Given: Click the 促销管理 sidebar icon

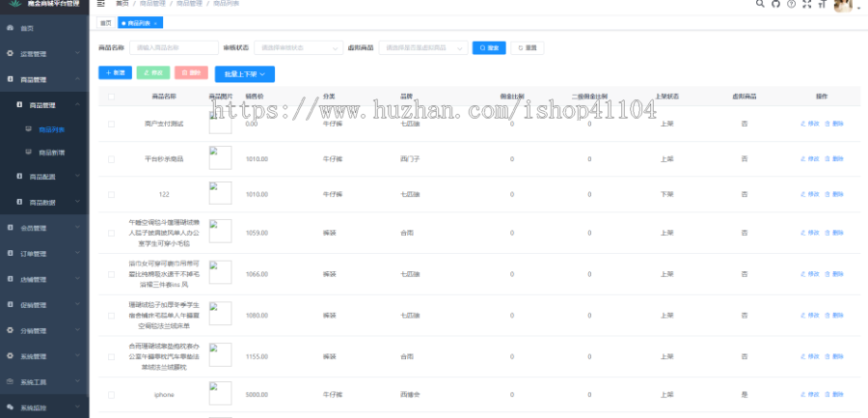Looking at the screenshot, I should [10, 304].
